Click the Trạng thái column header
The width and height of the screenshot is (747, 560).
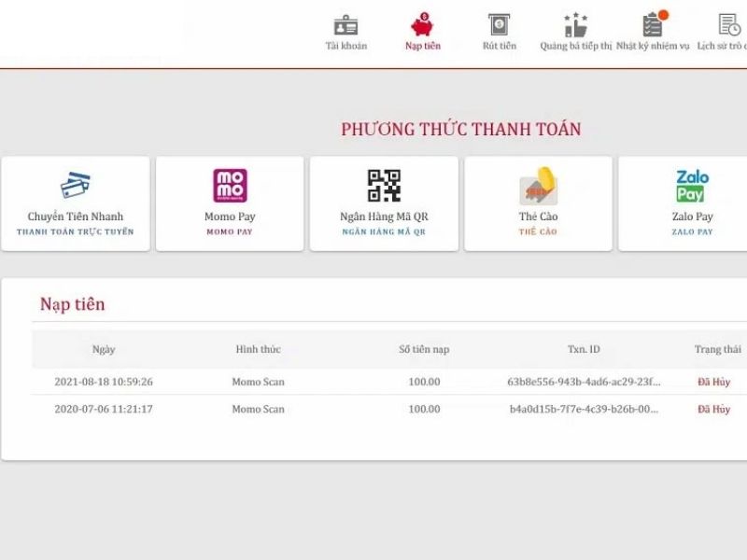(717, 349)
